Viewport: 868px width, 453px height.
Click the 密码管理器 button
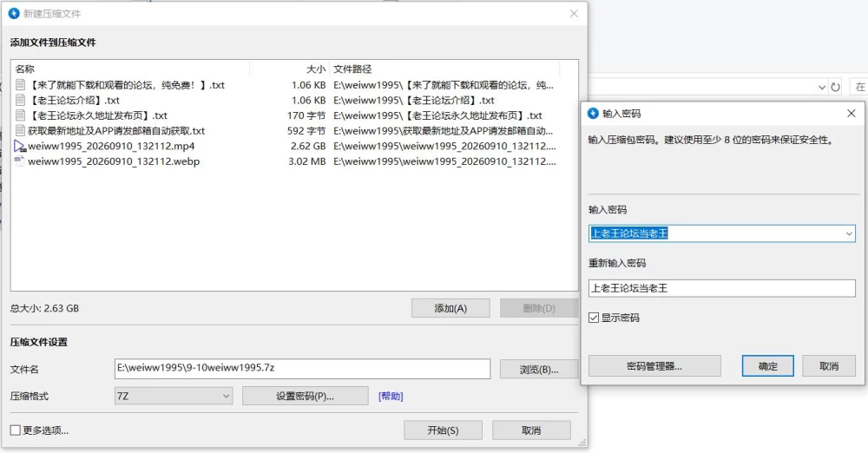tap(654, 366)
